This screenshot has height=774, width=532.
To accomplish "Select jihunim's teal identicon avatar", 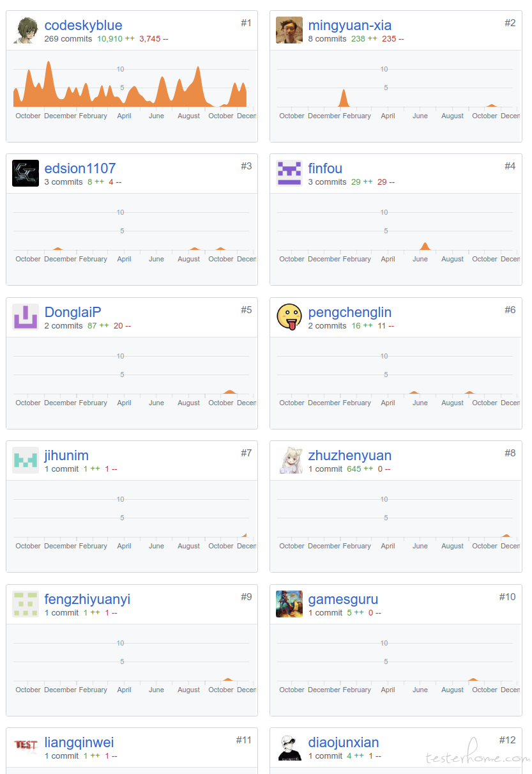I will (x=26, y=460).
